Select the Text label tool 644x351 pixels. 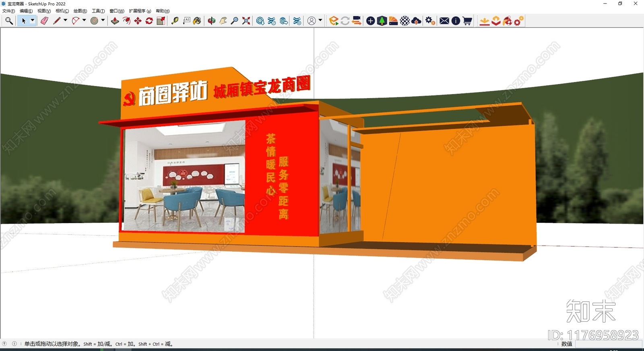click(x=186, y=21)
